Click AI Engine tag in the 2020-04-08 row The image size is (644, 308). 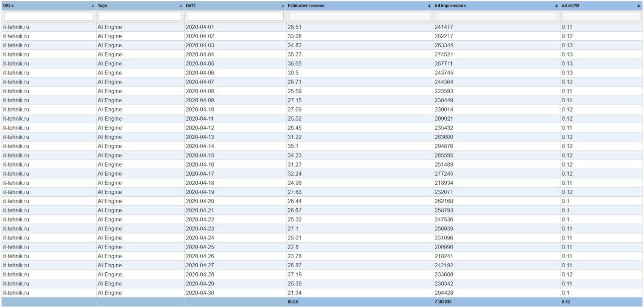[110, 91]
